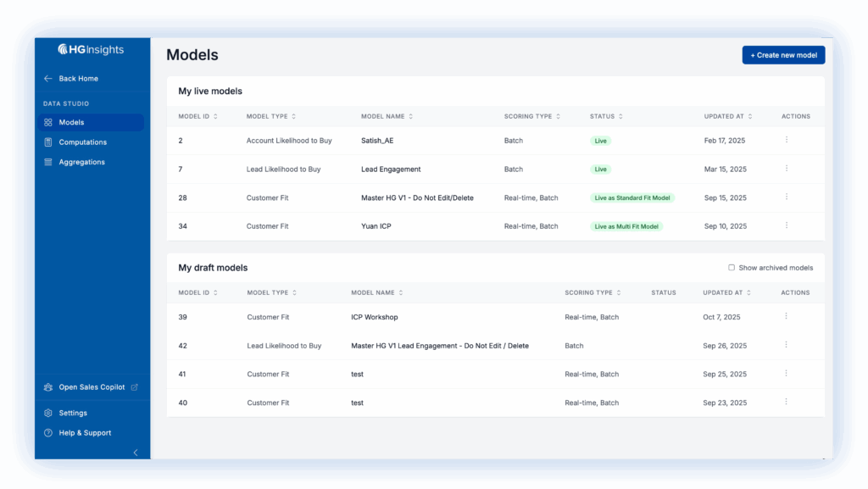This screenshot has height=489, width=868.
Task: Click the back arrow next to Back Home
Action: 48,78
